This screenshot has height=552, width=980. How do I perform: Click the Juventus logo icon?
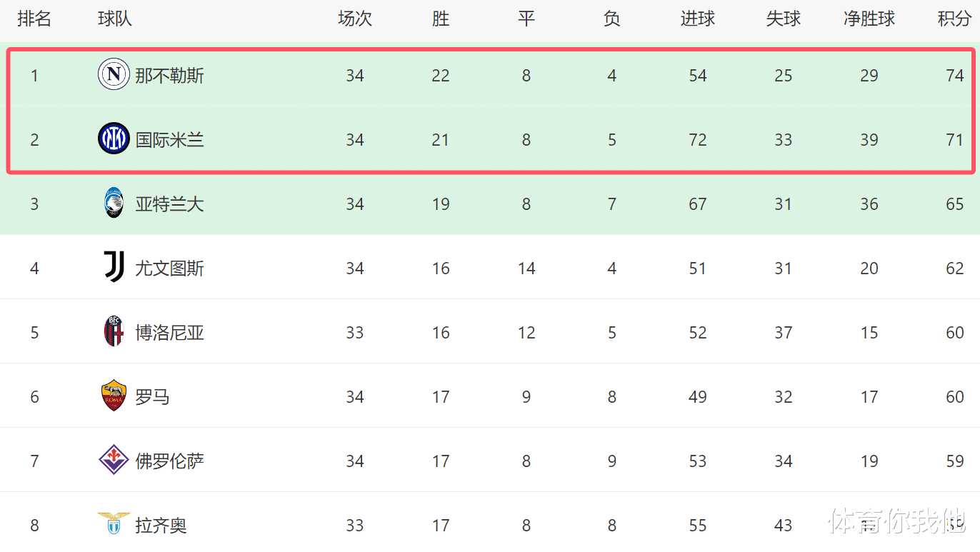pyautogui.click(x=114, y=268)
